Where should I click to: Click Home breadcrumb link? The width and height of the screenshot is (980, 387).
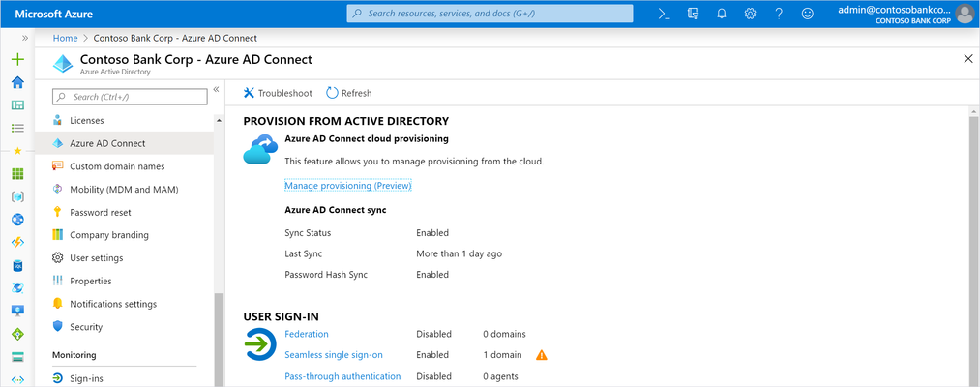pyautogui.click(x=65, y=38)
